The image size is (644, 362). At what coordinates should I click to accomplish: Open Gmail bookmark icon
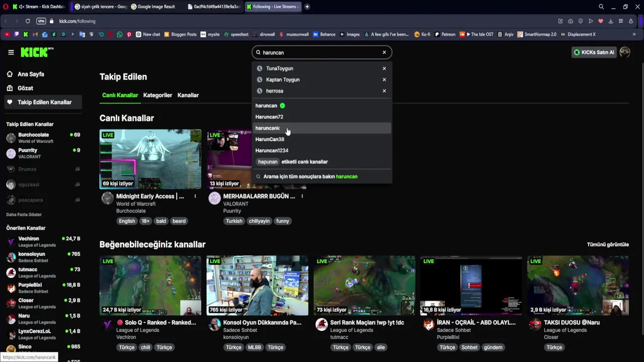(35, 35)
